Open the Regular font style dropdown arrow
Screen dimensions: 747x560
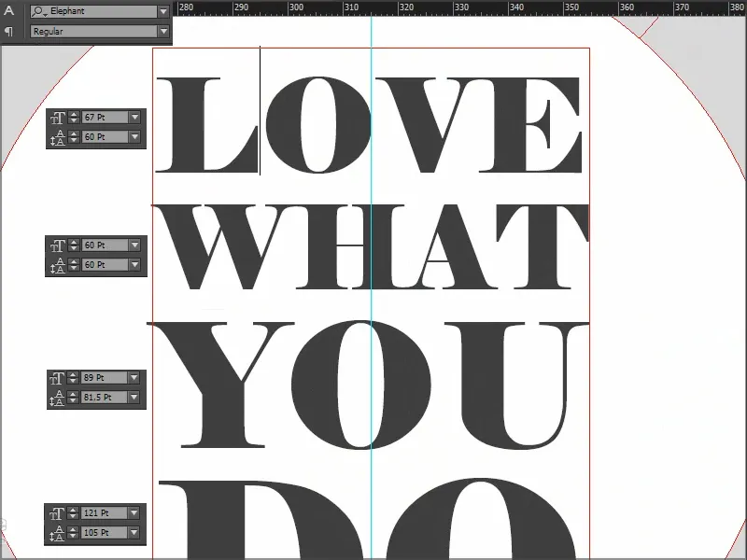163,32
